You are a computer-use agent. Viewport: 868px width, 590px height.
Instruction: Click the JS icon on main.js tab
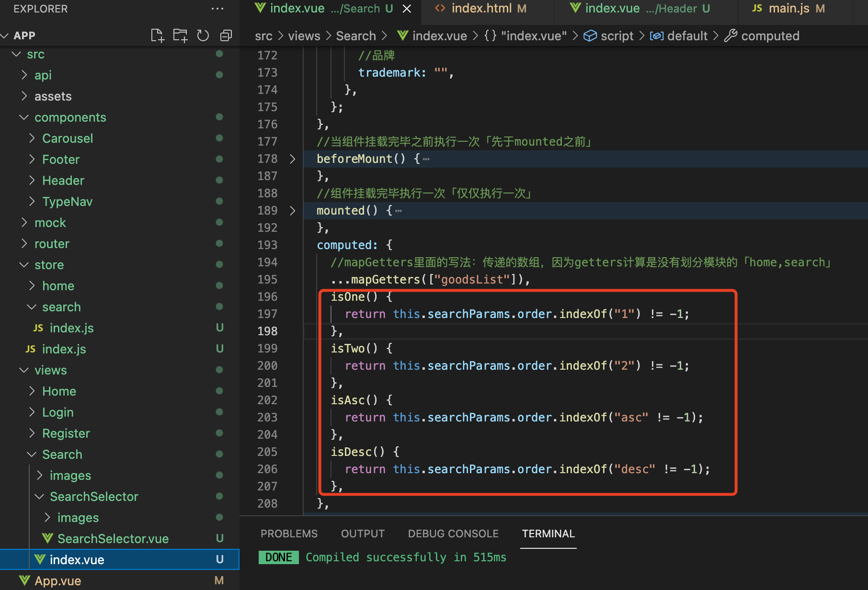(757, 9)
